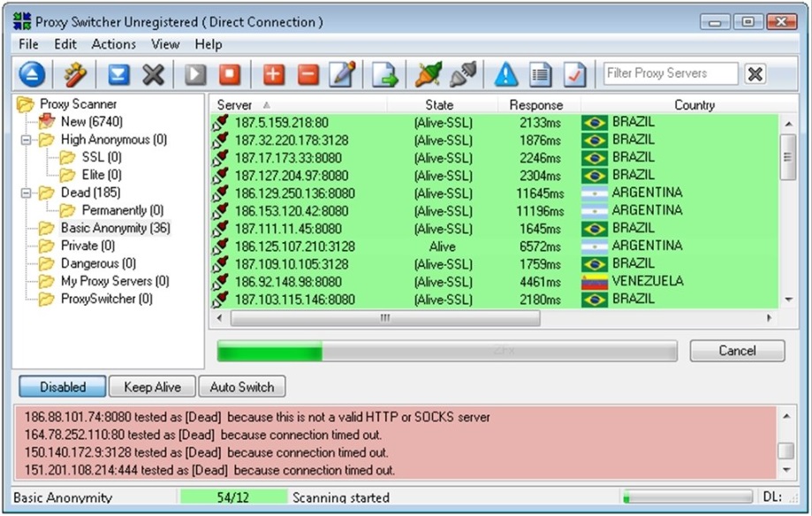Click into the Filter Proxy Servers field
The width and height of the screenshot is (812, 516).
[x=671, y=74]
